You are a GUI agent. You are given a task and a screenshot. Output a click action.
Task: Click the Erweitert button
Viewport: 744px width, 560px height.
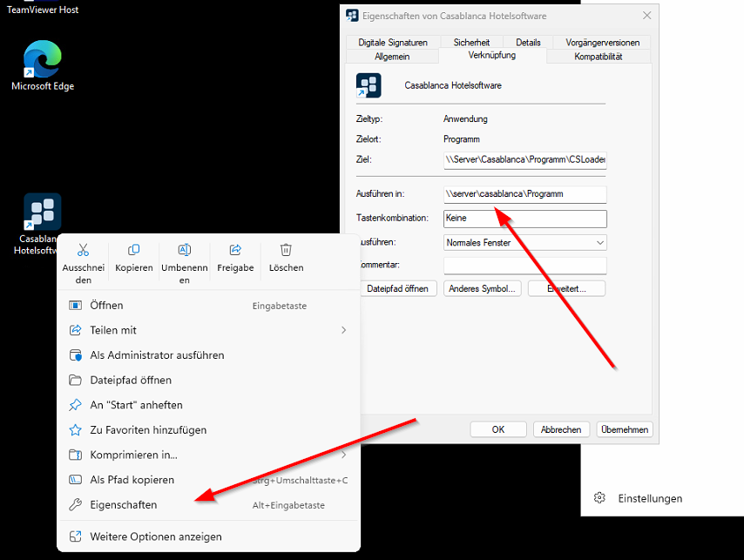566,288
